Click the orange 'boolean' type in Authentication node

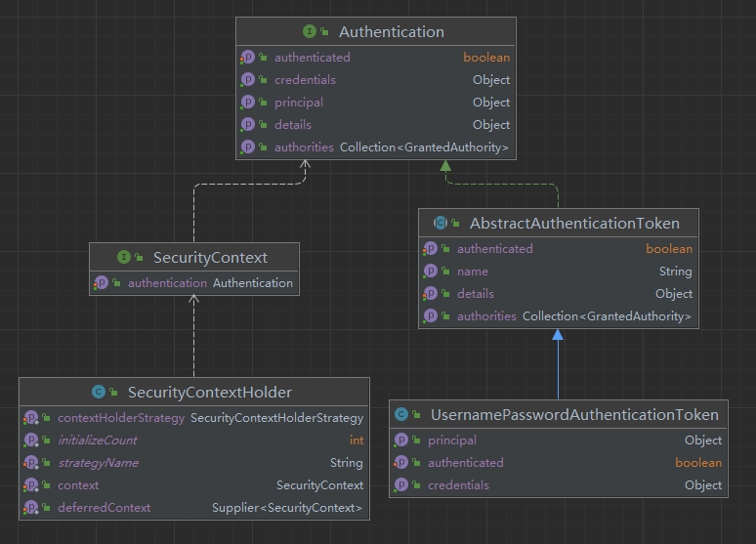coord(486,58)
